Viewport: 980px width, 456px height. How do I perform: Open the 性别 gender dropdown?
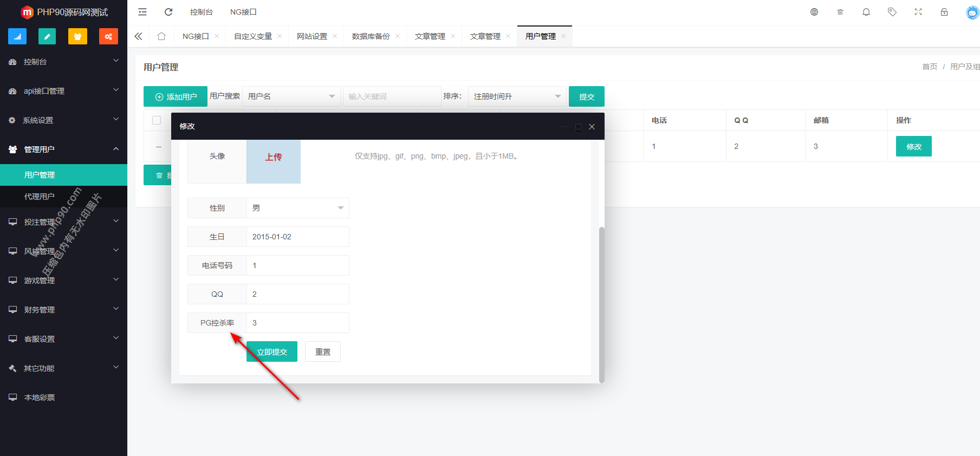click(297, 208)
